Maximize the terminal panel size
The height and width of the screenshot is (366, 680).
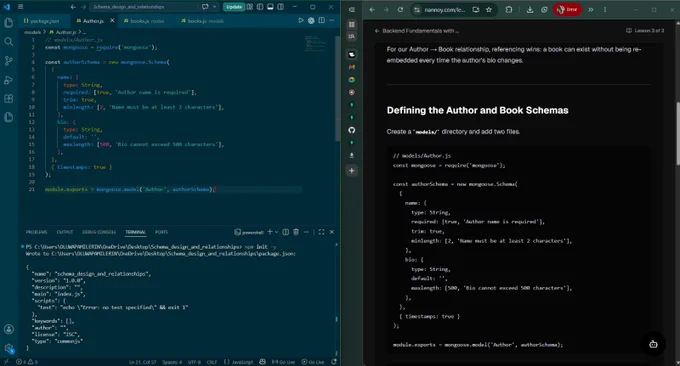click(x=321, y=232)
